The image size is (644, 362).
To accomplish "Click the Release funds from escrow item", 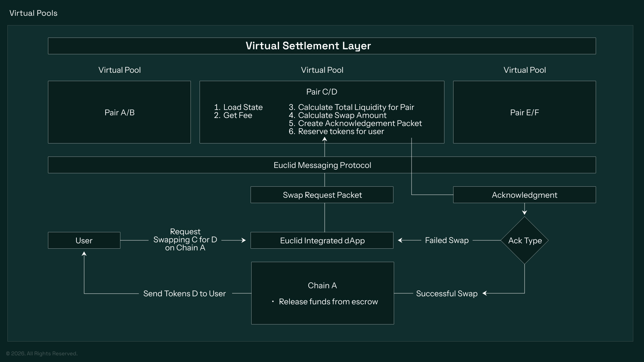I will coord(328,301).
